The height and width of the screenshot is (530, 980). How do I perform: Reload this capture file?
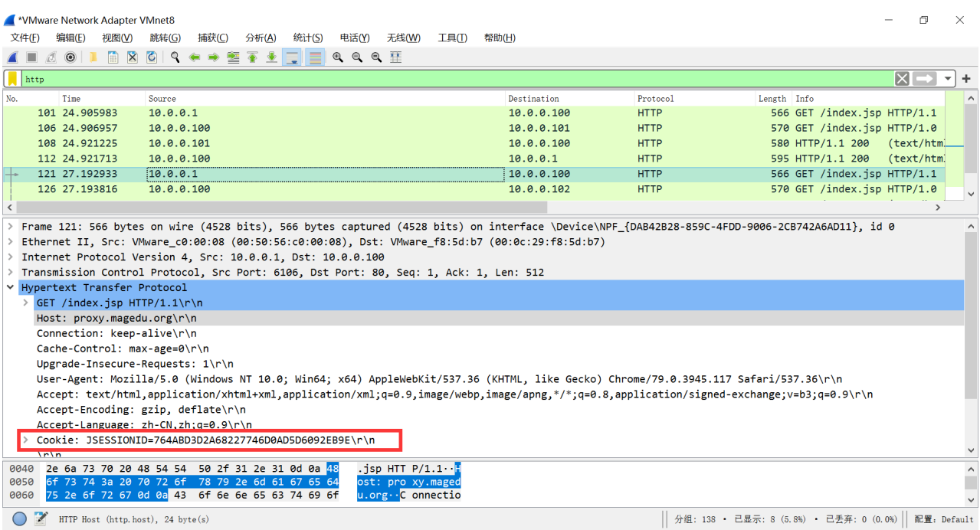(152, 57)
